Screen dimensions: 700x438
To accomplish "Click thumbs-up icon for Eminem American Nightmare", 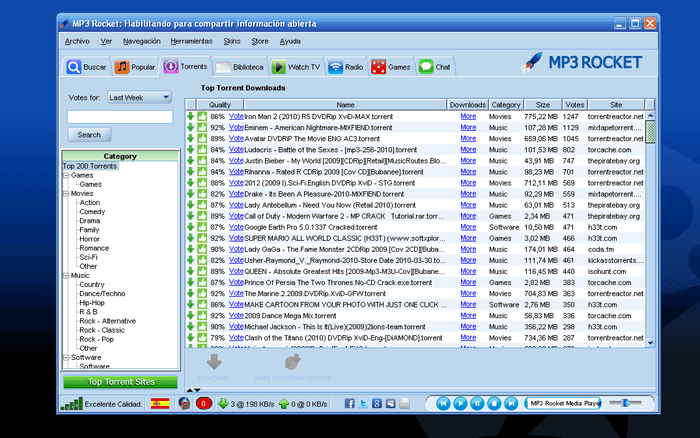I will [x=202, y=128].
